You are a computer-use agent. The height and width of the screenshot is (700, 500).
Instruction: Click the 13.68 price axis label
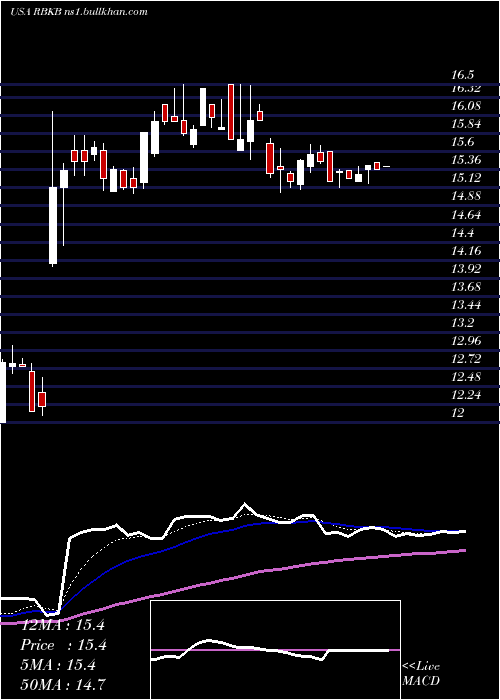[x=466, y=287]
